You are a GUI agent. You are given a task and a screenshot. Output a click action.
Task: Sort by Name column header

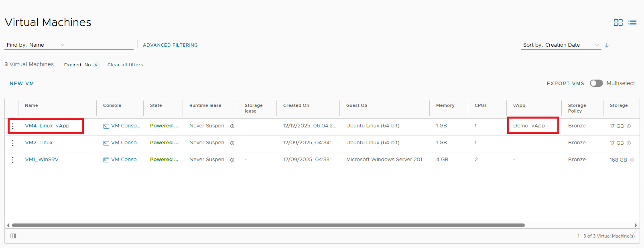(31, 105)
